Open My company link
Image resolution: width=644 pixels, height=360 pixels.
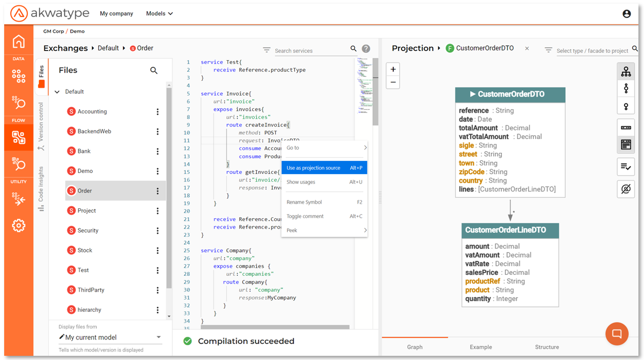tap(116, 14)
